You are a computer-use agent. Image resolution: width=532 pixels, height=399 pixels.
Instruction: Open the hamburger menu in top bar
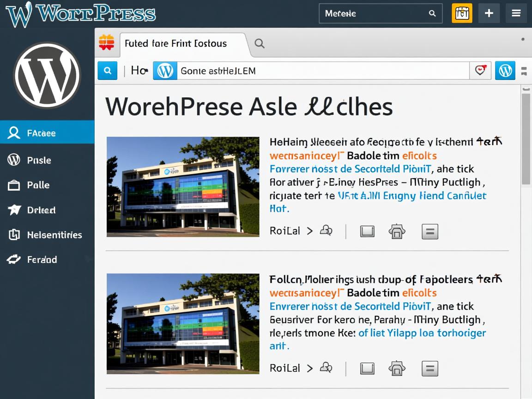[516, 13]
